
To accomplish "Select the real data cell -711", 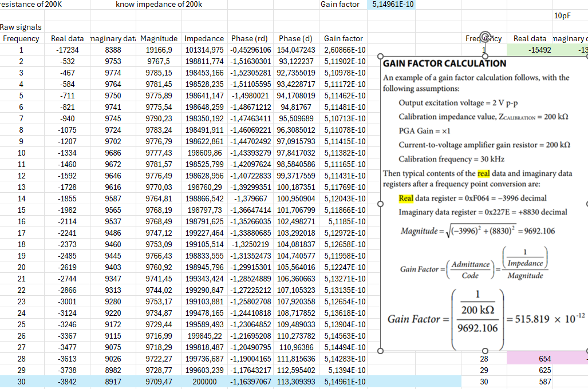I will coord(68,96).
